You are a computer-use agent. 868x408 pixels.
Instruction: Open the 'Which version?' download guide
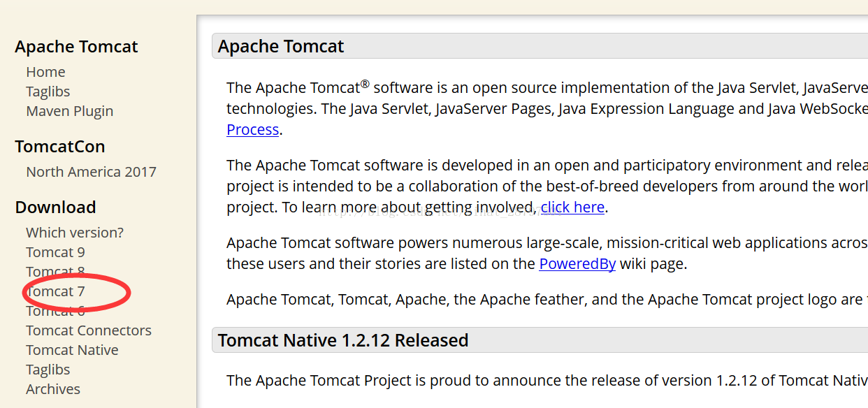point(75,233)
